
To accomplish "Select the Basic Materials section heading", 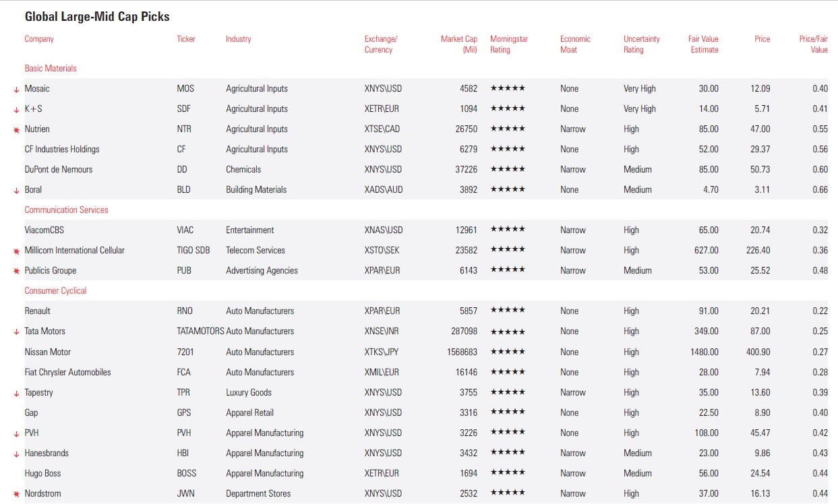I will [x=51, y=68].
